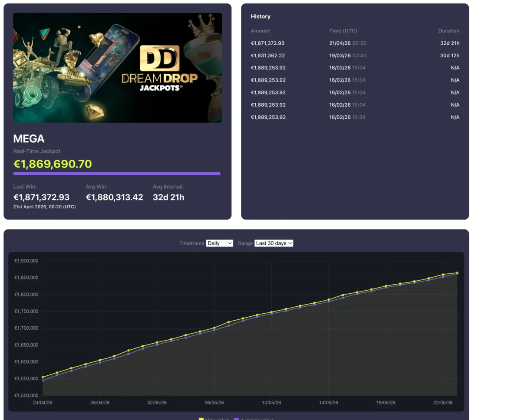Image resolution: width=521 pixels, height=420 pixels.
Task: Click y-axis label €1,650,000
Action: 26,345
